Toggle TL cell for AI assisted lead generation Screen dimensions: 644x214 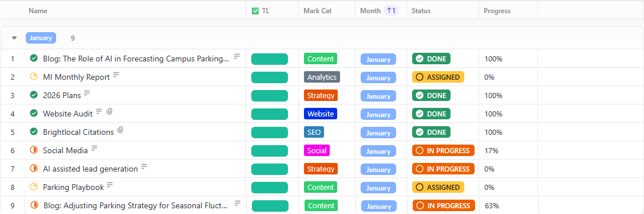tap(270, 169)
